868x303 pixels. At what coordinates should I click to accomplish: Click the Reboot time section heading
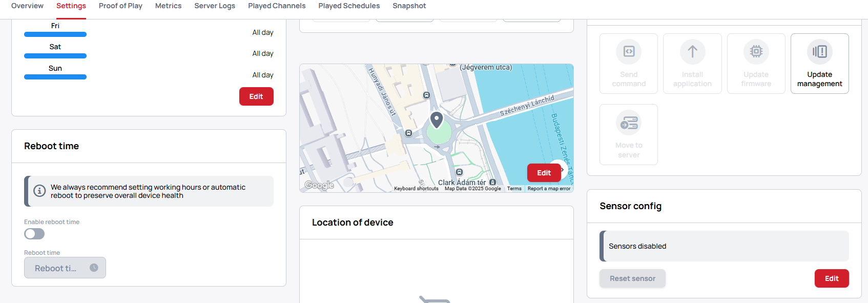point(51,146)
